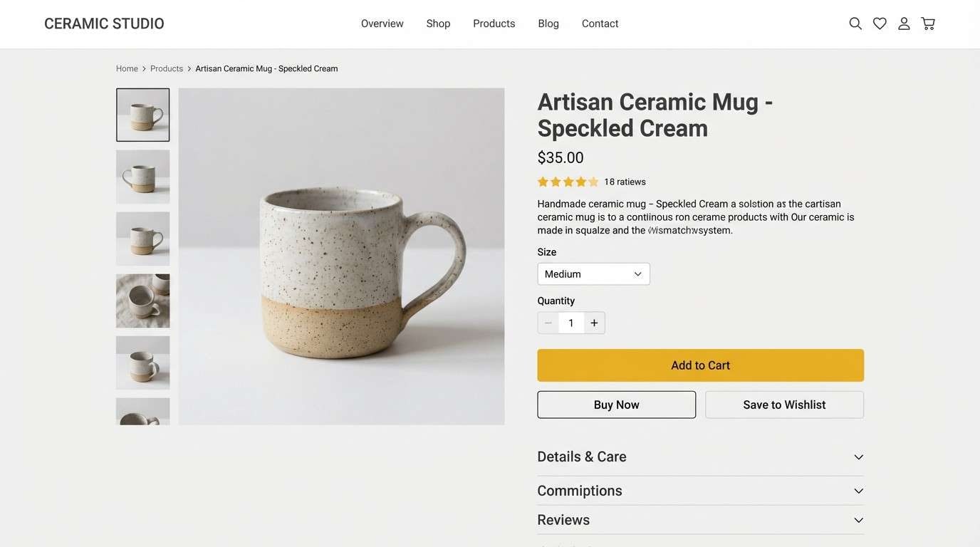This screenshot has height=547, width=980.
Task: Click the Add to Cart button
Action: click(x=700, y=365)
